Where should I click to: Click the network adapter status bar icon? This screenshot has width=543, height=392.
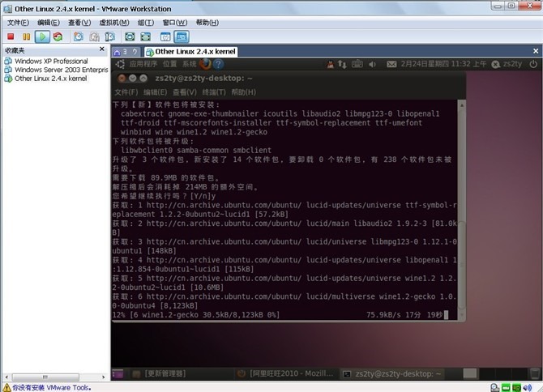click(517, 387)
